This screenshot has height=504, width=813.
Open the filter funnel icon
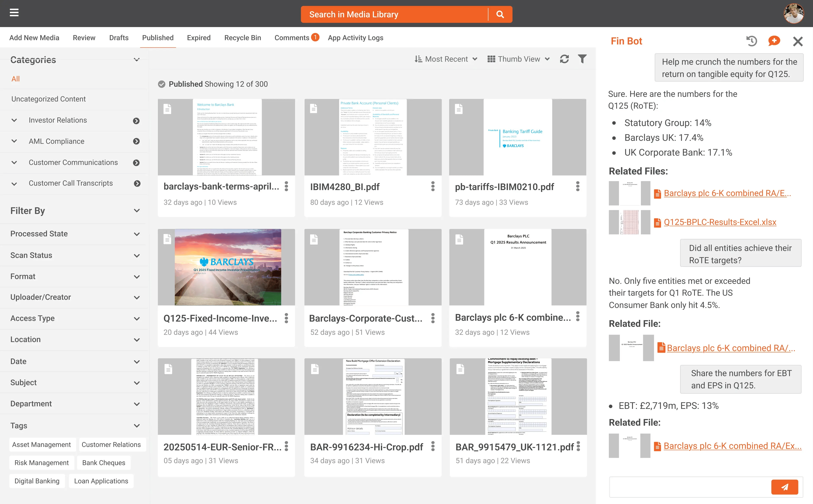point(582,59)
